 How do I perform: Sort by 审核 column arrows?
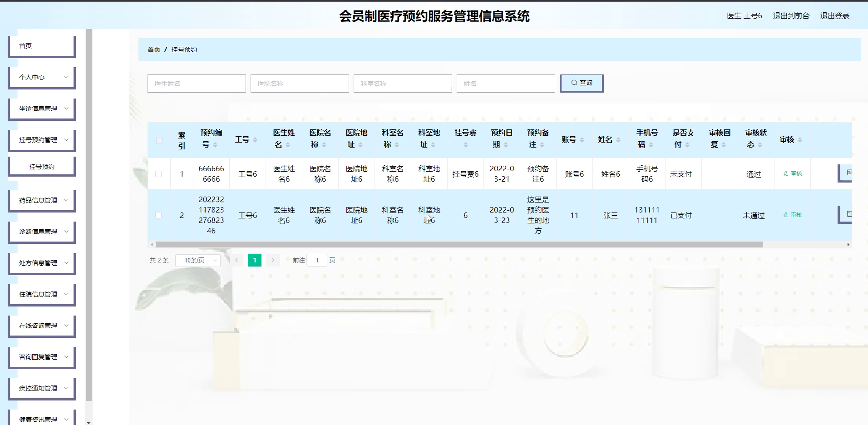point(800,140)
